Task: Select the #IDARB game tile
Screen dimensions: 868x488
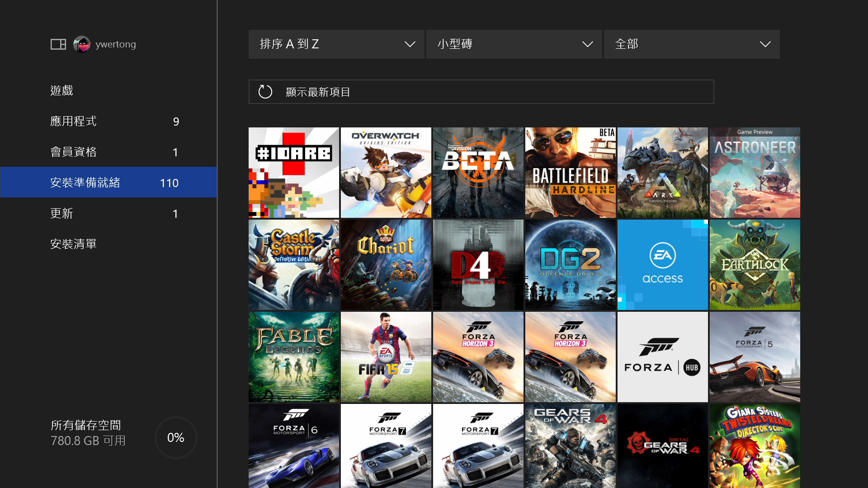Action: click(293, 172)
